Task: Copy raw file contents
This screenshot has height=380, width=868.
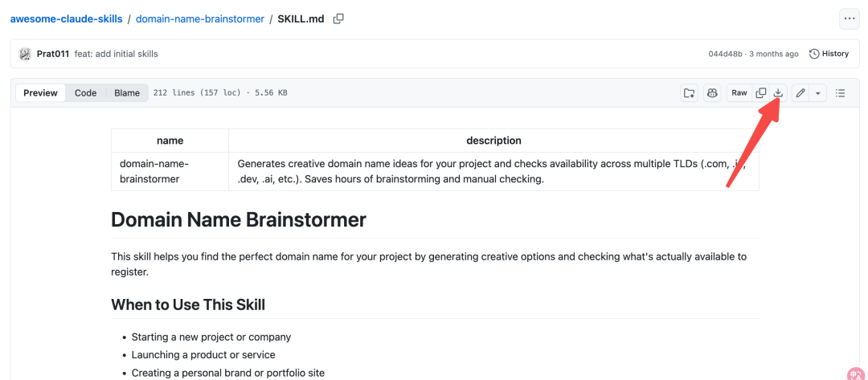Action: coord(759,93)
